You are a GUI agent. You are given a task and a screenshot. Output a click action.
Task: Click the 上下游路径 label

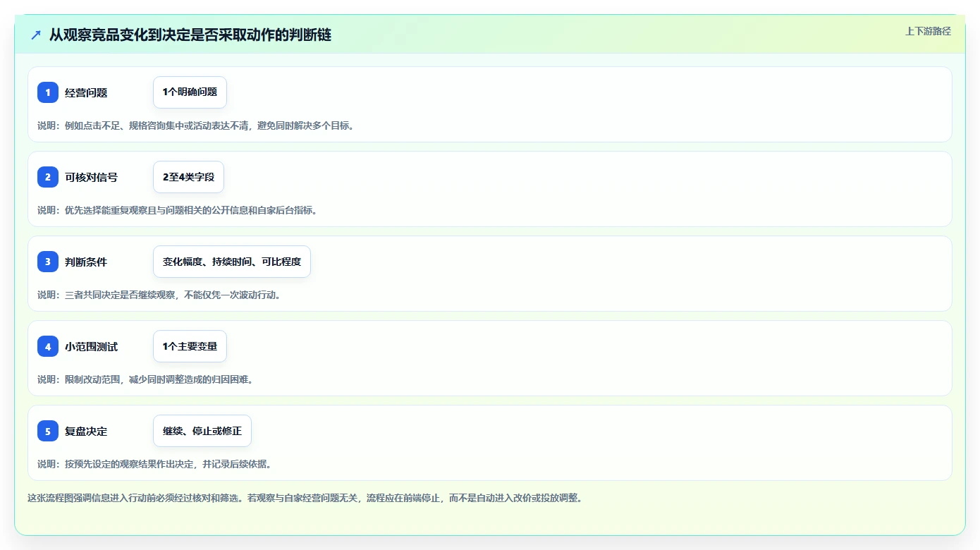pyautogui.click(x=928, y=31)
